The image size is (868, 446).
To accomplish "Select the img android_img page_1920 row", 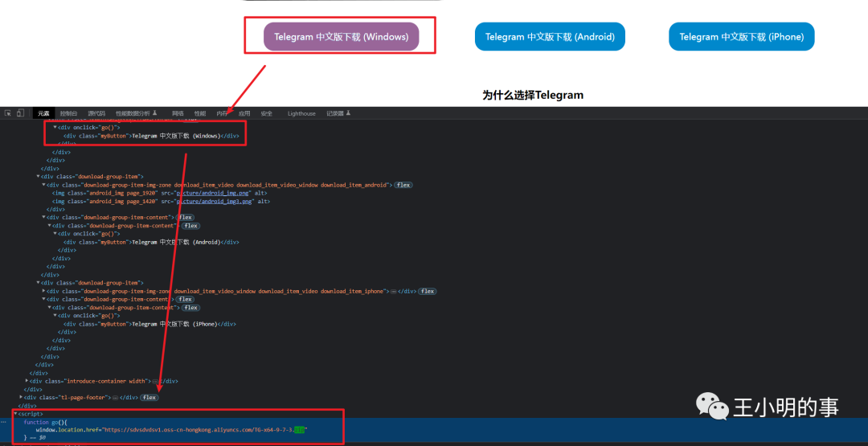I will click(159, 193).
